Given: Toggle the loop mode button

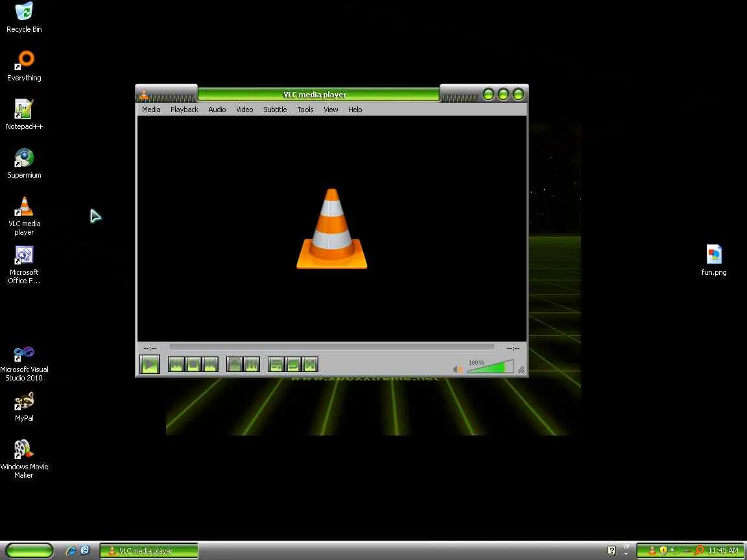Looking at the screenshot, I should click(293, 365).
